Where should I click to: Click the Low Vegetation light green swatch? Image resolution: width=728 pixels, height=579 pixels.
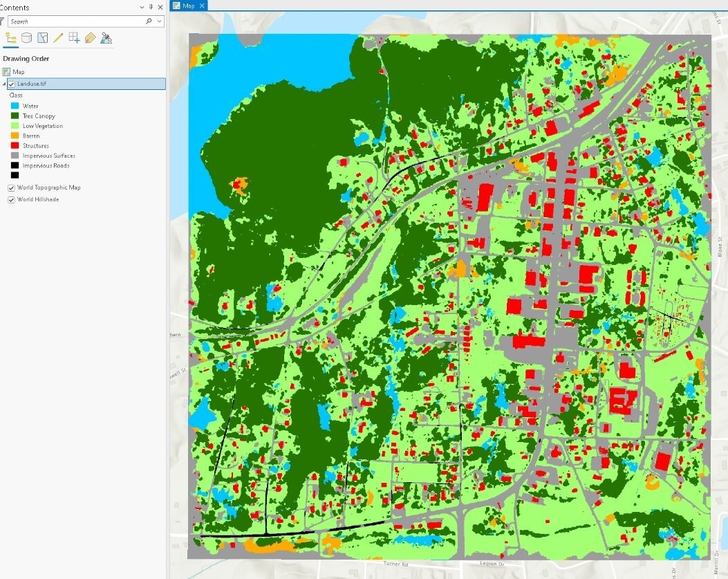15,125
